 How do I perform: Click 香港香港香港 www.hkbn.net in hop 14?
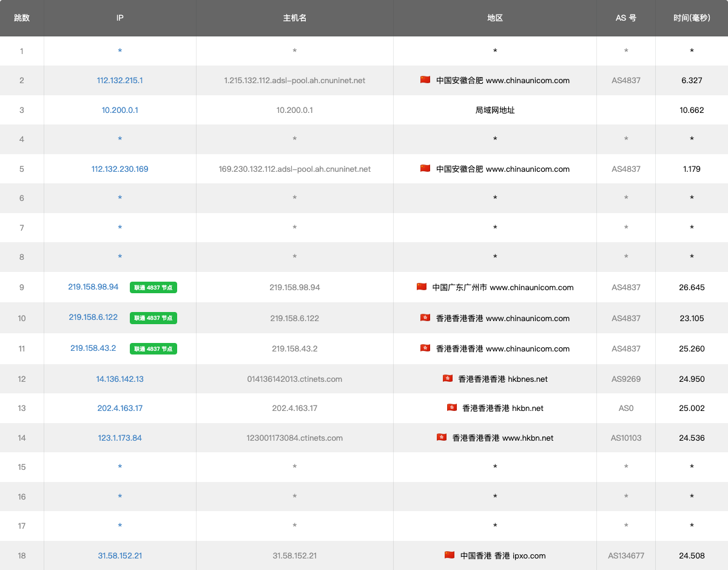503,438
